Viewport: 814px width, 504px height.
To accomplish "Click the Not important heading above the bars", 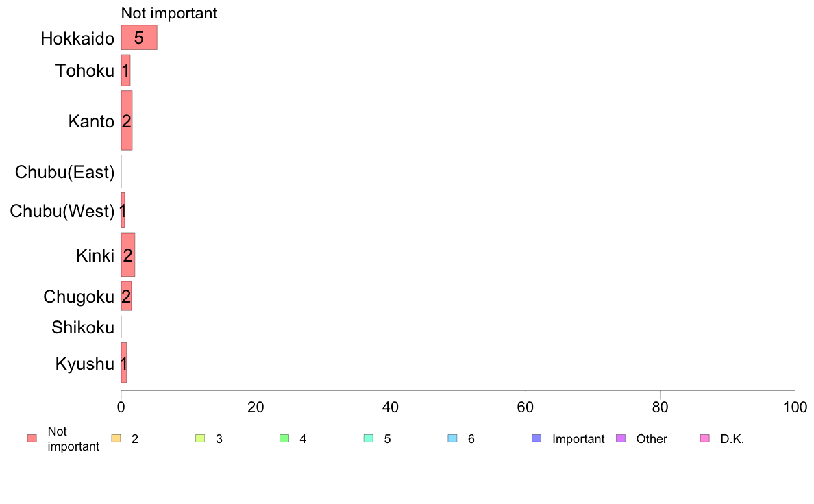I will pyautogui.click(x=169, y=13).
